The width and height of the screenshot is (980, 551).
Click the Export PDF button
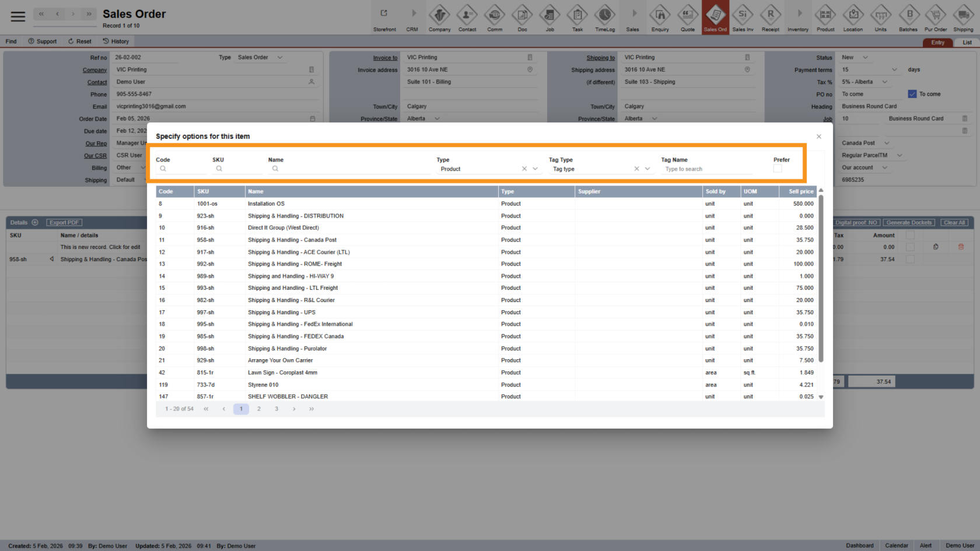(64, 223)
